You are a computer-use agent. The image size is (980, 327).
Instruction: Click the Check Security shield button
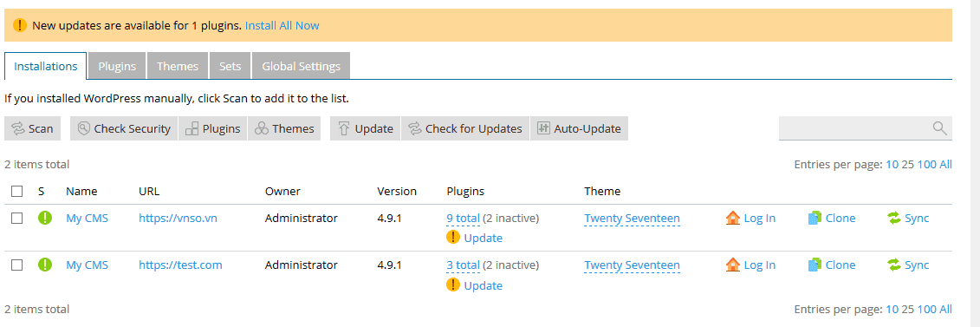pos(124,128)
